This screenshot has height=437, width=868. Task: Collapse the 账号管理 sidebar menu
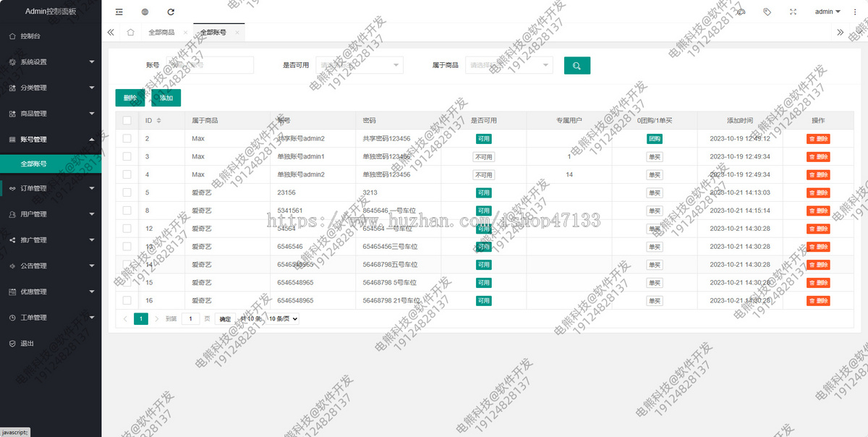point(51,139)
